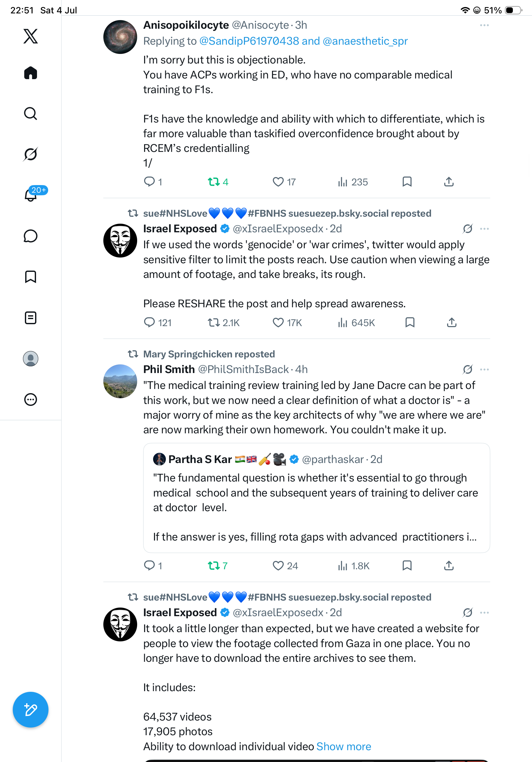Tap the blue compose post button
Viewport: 532px width, 762px height.
click(x=31, y=710)
